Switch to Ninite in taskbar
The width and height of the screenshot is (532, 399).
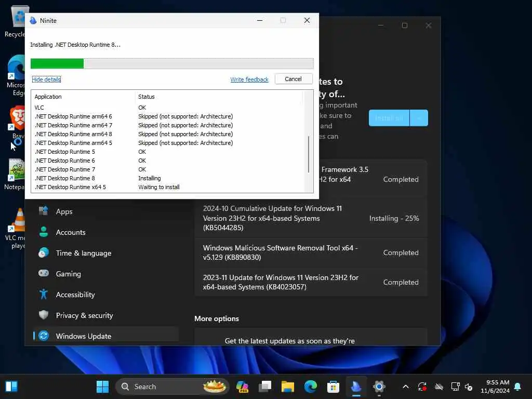click(356, 387)
